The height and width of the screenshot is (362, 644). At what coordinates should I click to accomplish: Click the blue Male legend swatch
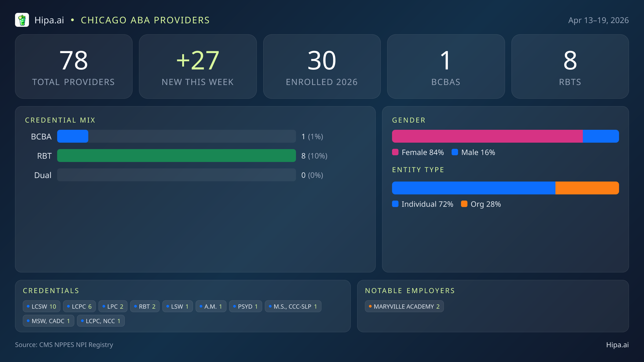pos(455,152)
